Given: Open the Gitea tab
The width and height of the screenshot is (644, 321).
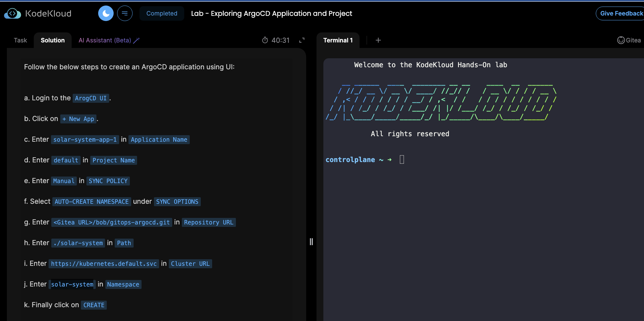Looking at the screenshot, I should [x=629, y=40].
